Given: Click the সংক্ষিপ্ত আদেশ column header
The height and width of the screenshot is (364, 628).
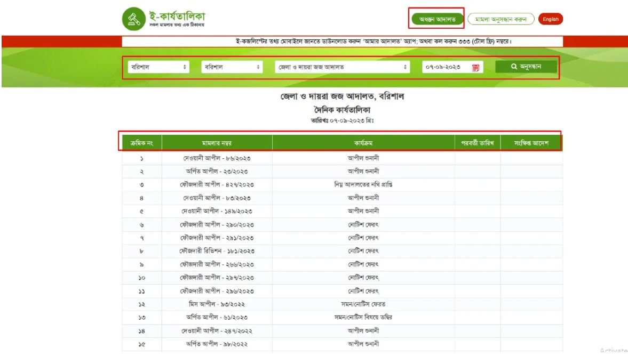Looking at the screenshot, I should pos(531,143).
